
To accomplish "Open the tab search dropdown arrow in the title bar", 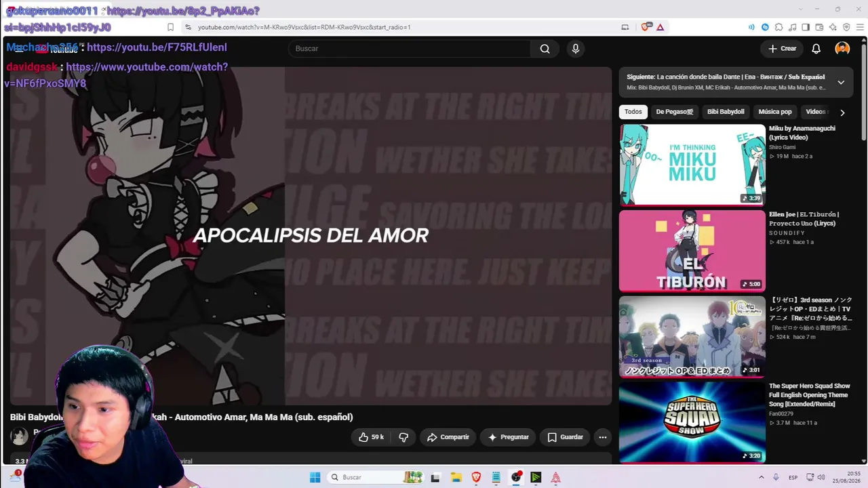I will (800, 9).
